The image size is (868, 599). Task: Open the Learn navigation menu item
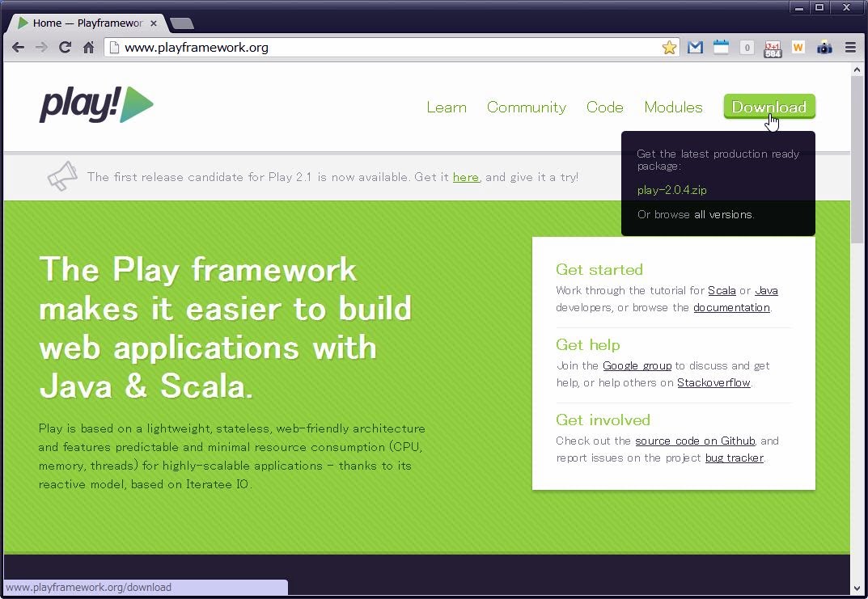(447, 108)
